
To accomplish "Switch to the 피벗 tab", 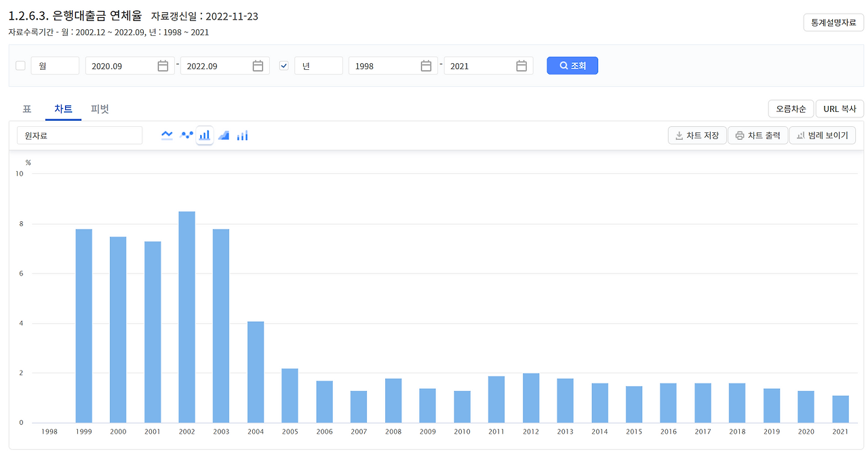I will point(100,109).
